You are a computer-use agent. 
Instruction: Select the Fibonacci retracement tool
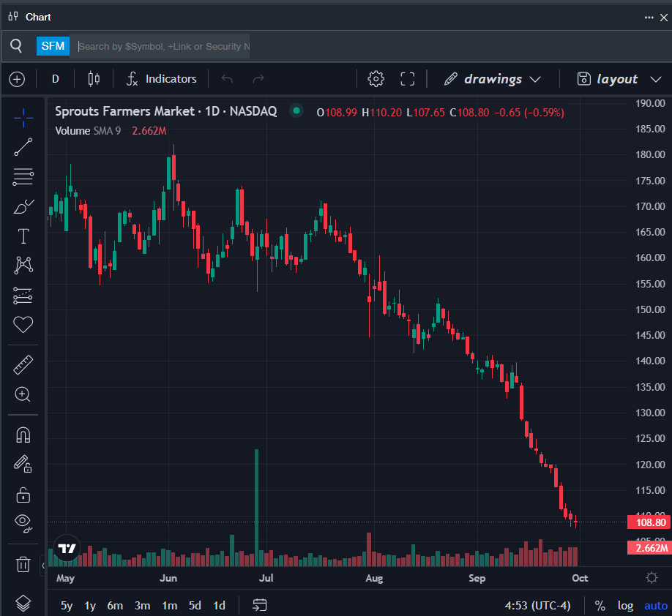click(x=23, y=176)
